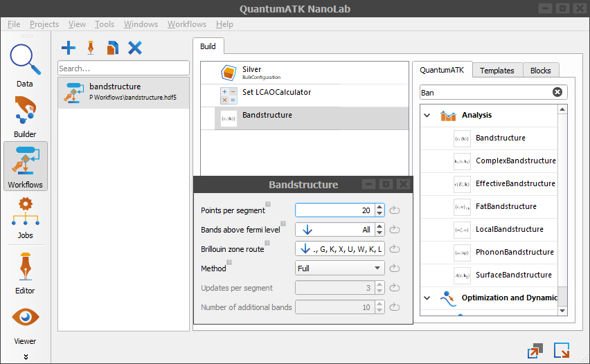590x364 pixels.
Task: Click the orange pen edit workflow icon
Action: 90,48
